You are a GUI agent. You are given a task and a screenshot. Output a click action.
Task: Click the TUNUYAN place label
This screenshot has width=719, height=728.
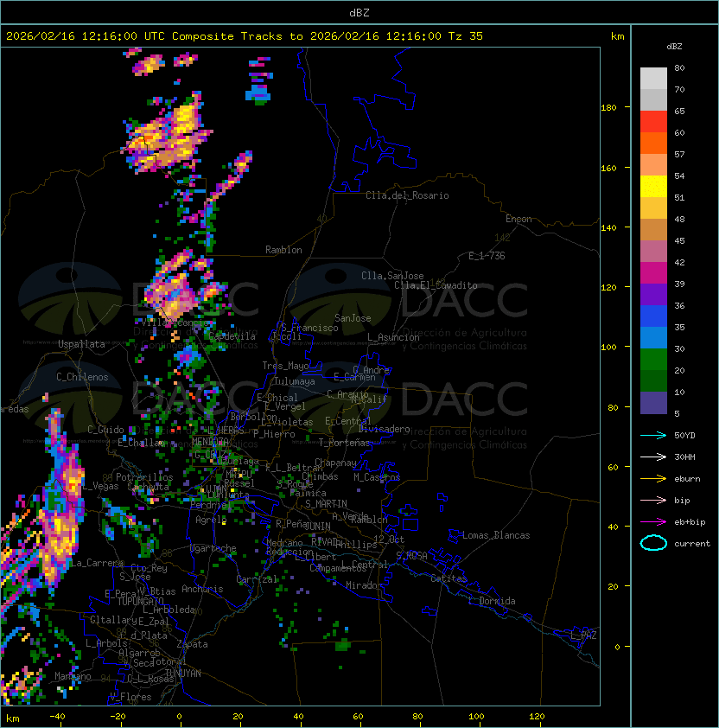(183, 674)
